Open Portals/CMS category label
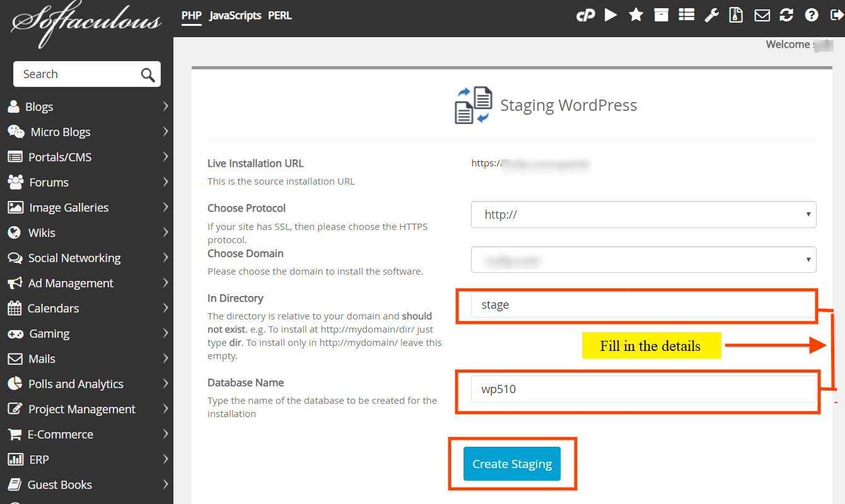 (60, 157)
